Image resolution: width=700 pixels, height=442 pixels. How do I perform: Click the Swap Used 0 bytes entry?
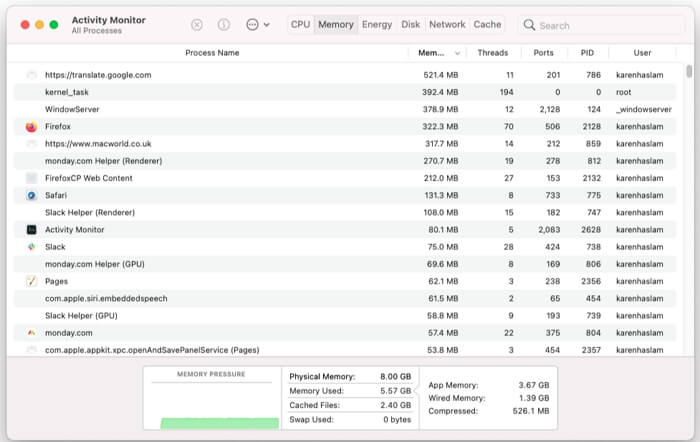(x=350, y=420)
